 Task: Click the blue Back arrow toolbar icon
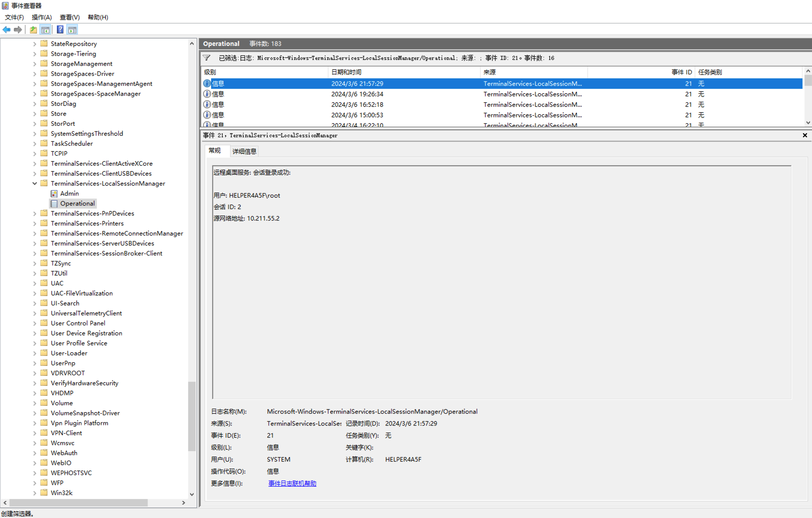click(6, 30)
